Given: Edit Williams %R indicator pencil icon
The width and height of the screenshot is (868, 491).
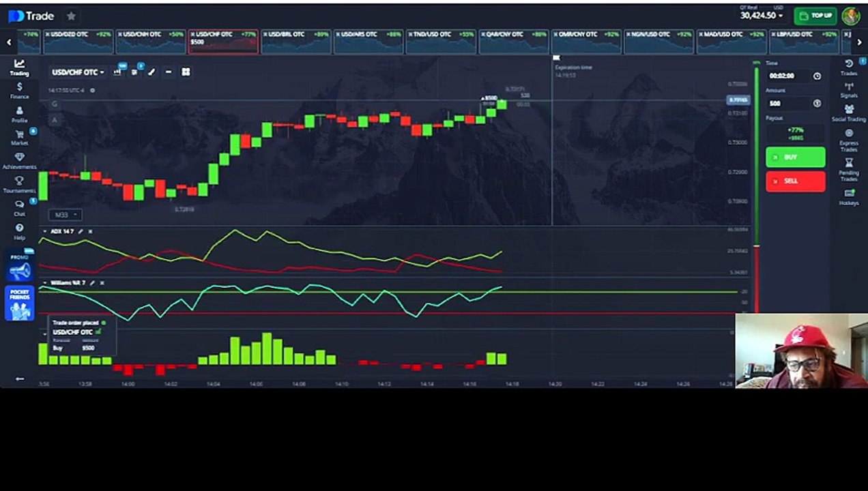Looking at the screenshot, I should coord(92,282).
